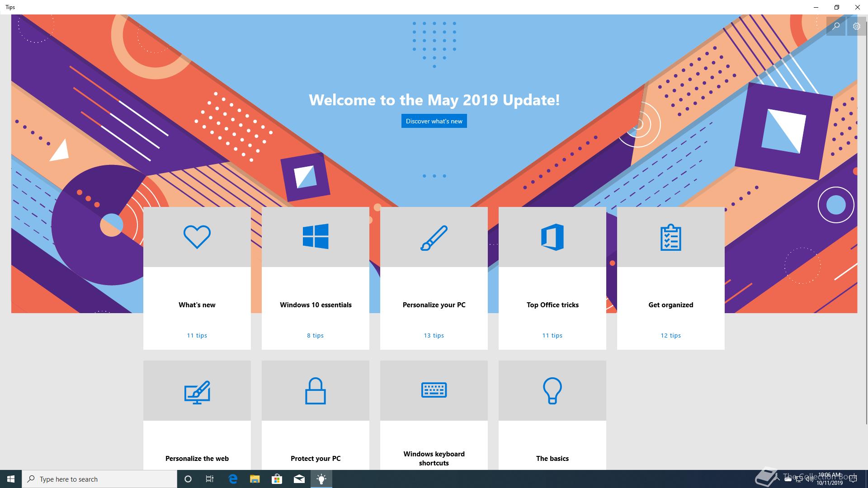Viewport: 868px width, 488px height.
Task: Open the Tips settings gear icon
Action: click(856, 26)
